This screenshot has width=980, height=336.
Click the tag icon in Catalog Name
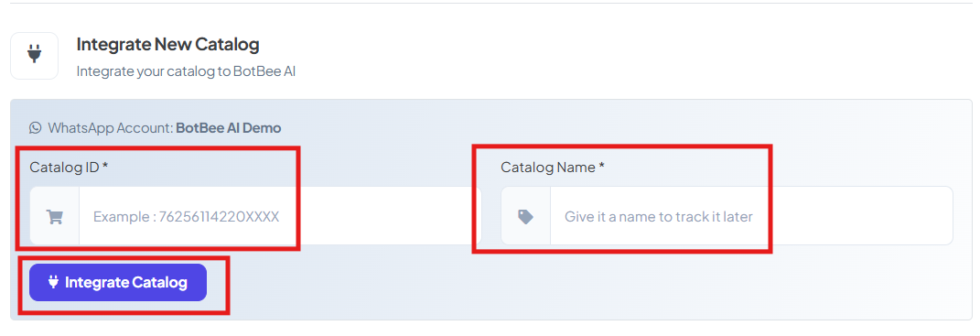coord(525,216)
